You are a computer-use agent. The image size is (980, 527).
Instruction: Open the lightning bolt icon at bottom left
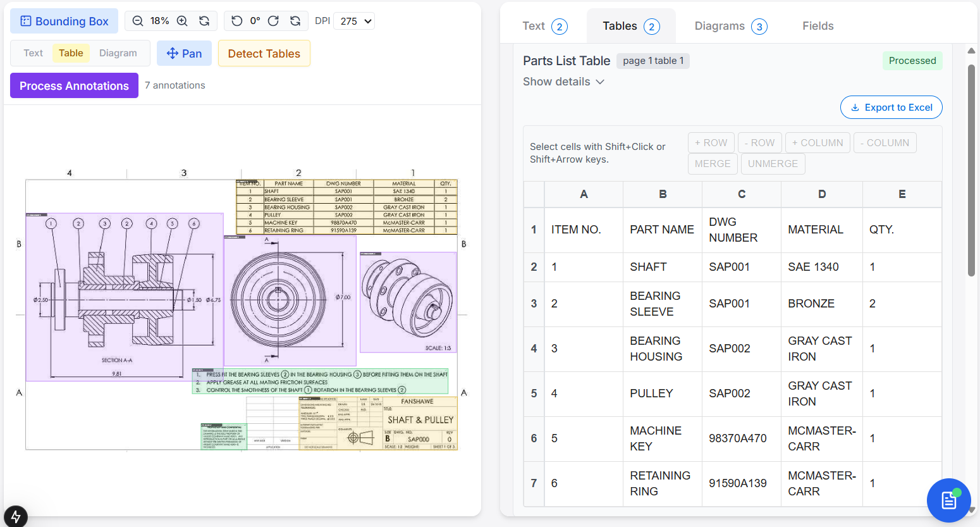[15, 516]
